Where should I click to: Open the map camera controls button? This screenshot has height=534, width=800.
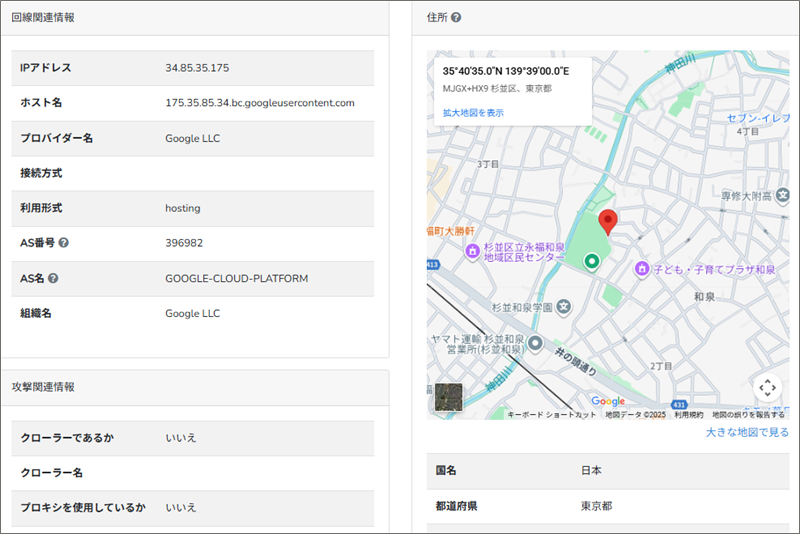click(x=767, y=387)
